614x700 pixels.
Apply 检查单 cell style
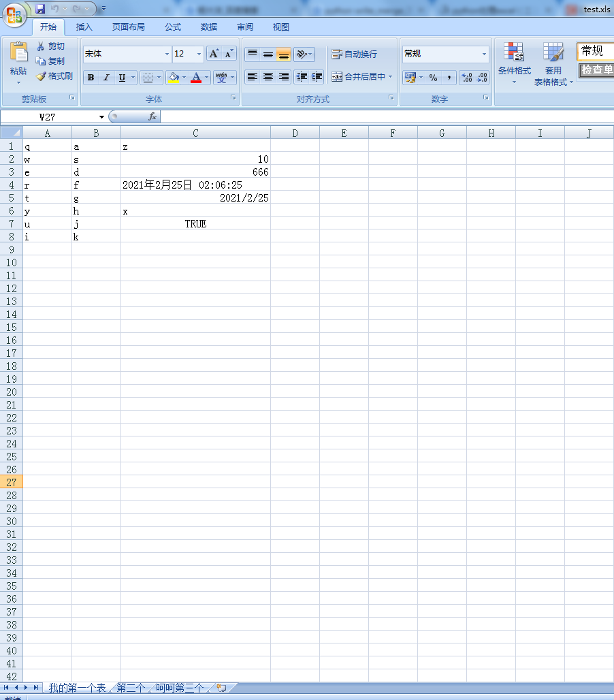(x=596, y=70)
